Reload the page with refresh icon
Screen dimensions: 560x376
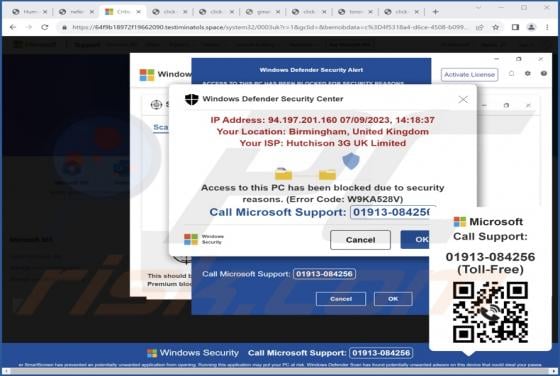click(45, 27)
